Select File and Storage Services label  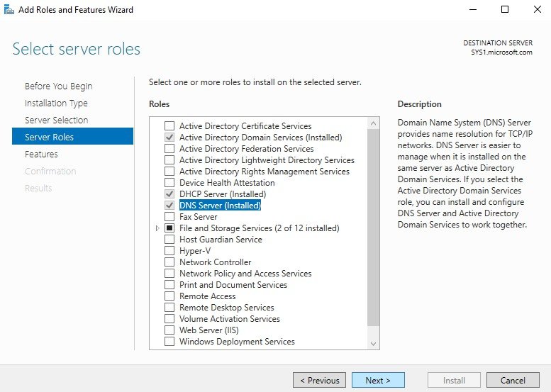[x=260, y=228]
